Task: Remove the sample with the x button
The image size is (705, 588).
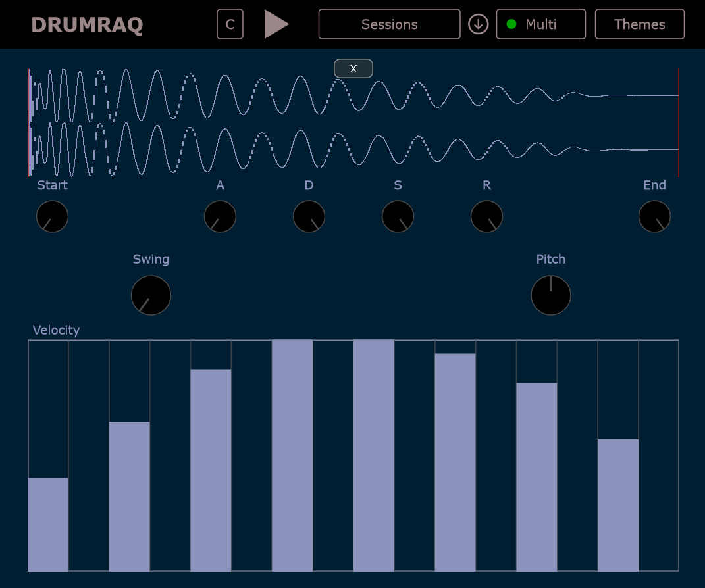Action: (x=353, y=68)
